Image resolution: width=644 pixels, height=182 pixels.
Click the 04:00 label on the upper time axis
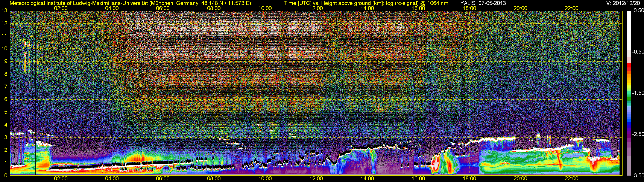pos(112,8)
